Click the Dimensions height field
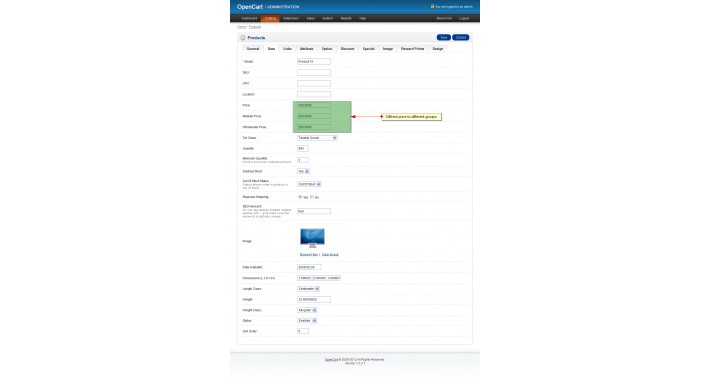Screen dimensions: 710x380 pos(334,278)
